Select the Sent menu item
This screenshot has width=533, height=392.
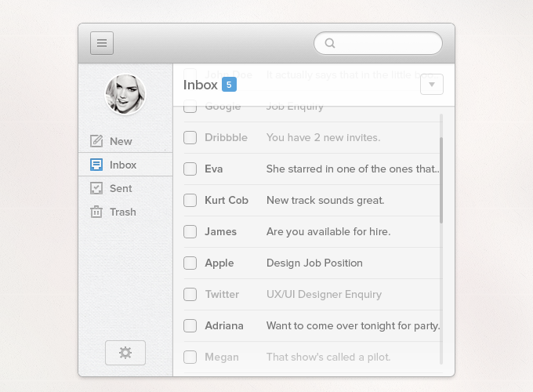121,188
